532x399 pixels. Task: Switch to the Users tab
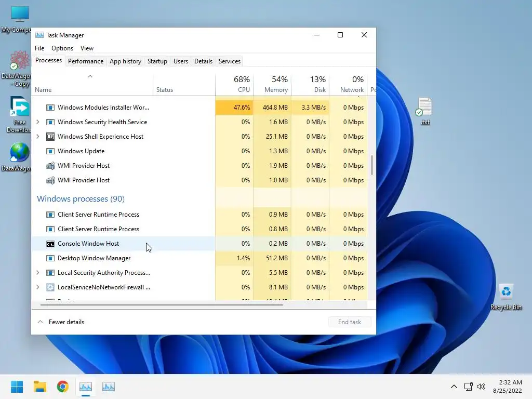tap(180, 61)
